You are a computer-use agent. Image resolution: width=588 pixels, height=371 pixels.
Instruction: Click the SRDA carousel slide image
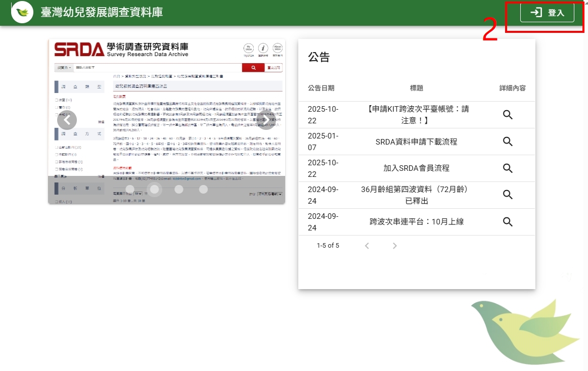click(167, 101)
